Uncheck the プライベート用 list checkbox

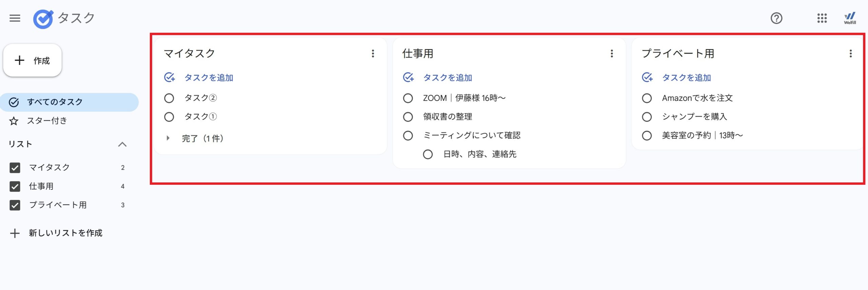[x=15, y=205]
